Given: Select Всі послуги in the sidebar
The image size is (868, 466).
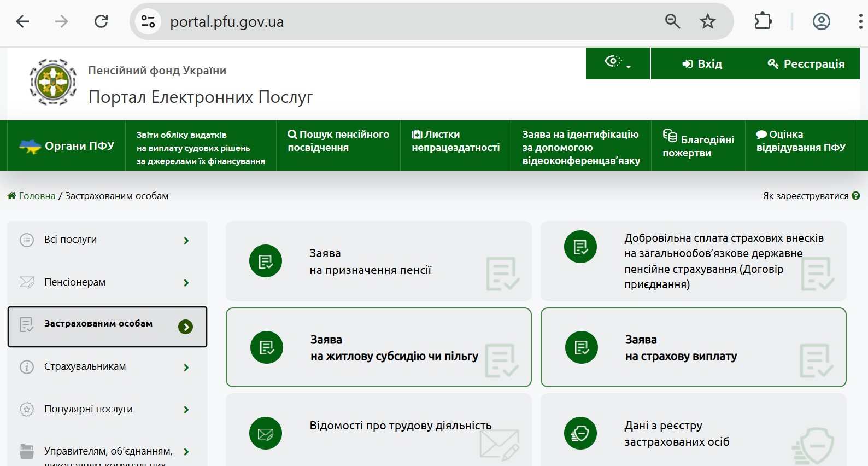Looking at the screenshot, I should click(x=107, y=240).
